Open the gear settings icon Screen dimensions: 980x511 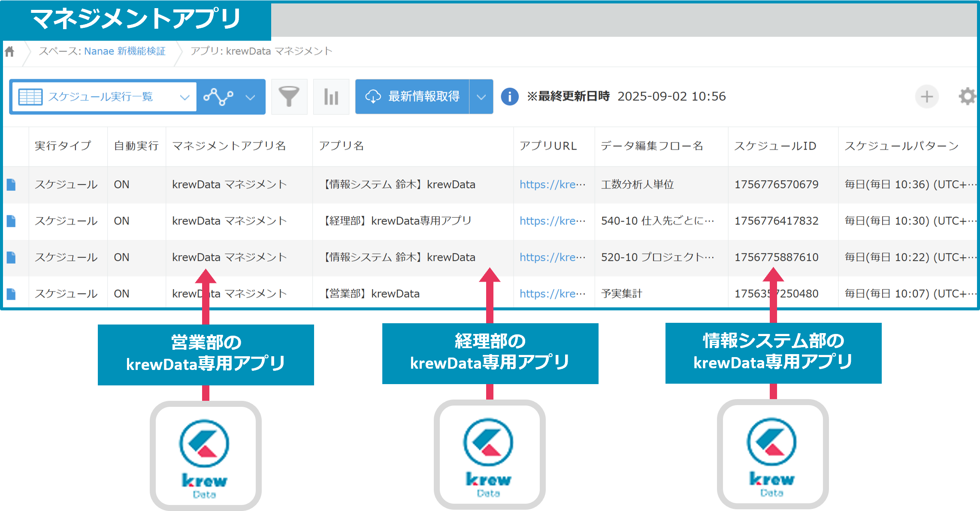click(x=967, y=96)
